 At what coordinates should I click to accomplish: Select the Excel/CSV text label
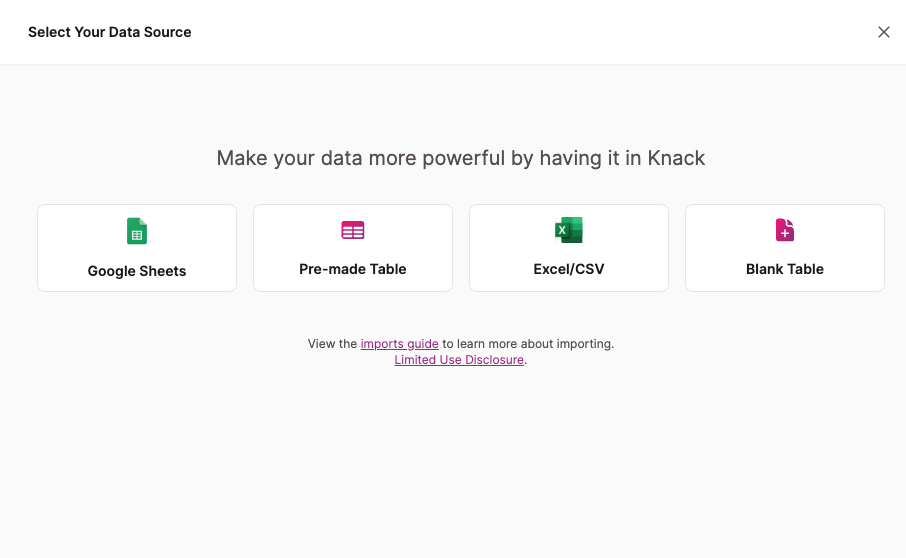pos(569,269)
